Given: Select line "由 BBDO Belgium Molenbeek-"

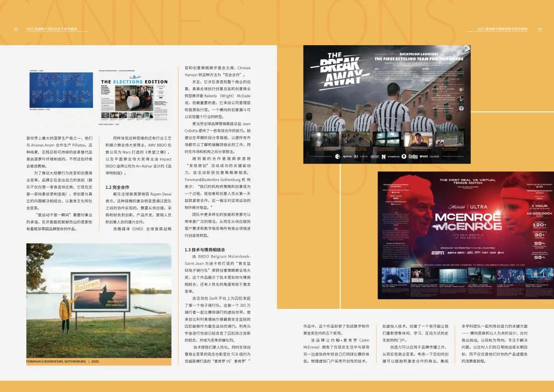Looking at the screenshot, I should click(x=222, y=257).
